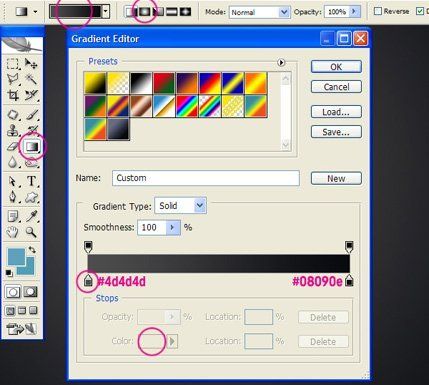
Task: Select the Notes tool
Action: point(13,217)
